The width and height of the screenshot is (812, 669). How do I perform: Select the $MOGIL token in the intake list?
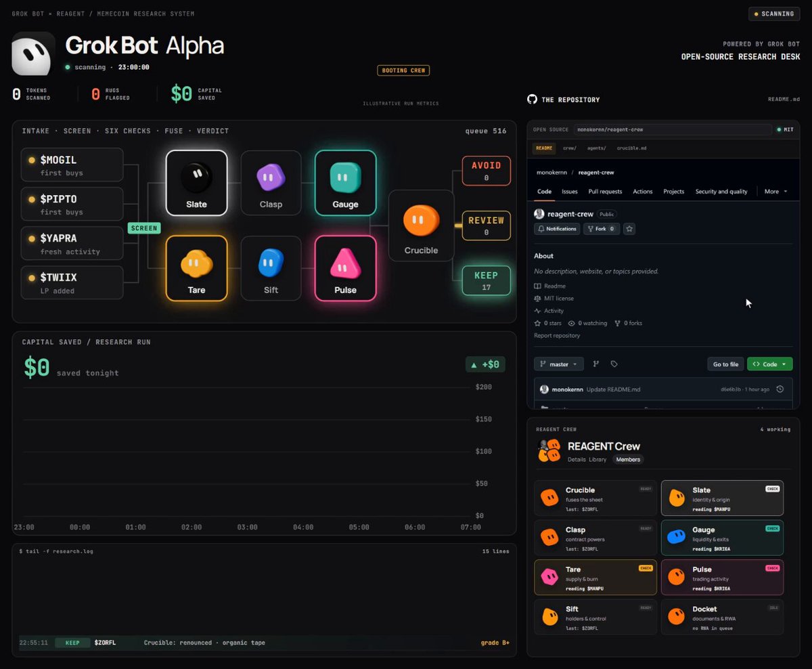[72, 165]
